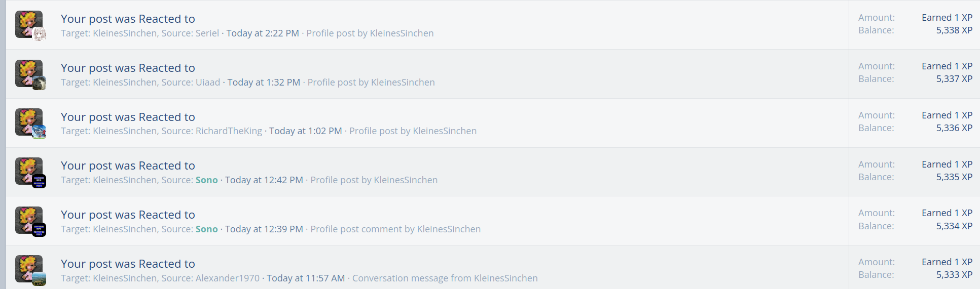Click RichardTheKing's small avatar badge

[x=40, y=132]
